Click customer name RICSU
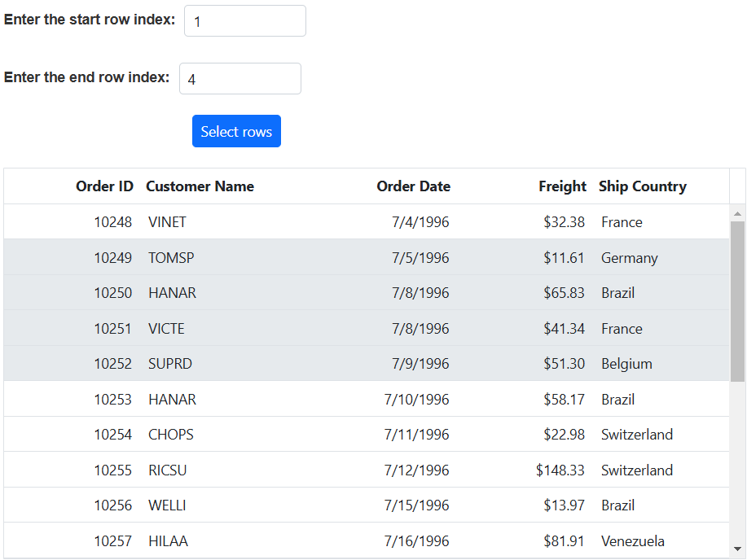The height and width of the screenshot is (560, 747). pos(167,470)
